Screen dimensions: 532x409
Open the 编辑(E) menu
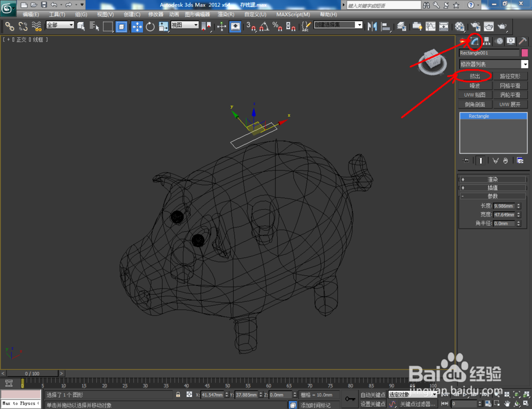(x=31, y=14)
